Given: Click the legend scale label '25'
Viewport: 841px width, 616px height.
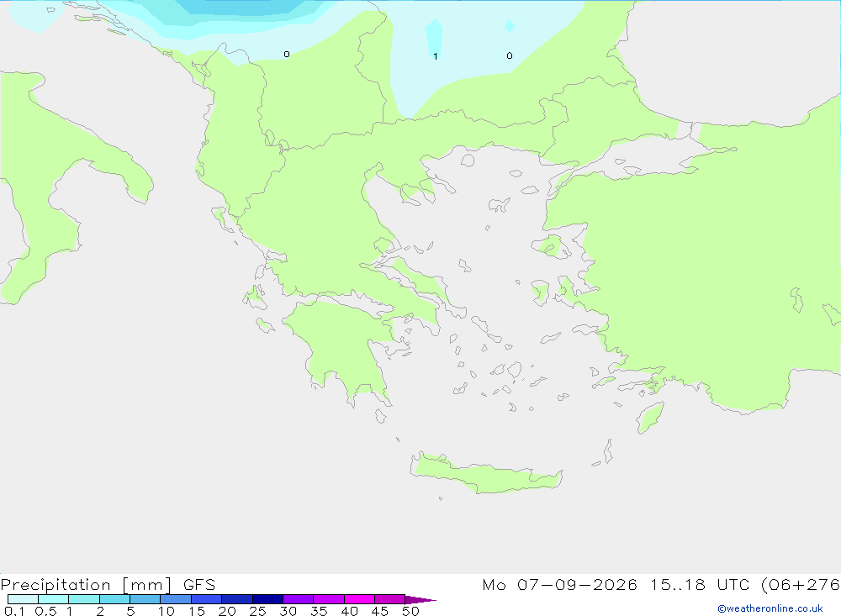Looking at the screenshot, I should (257, 611).
